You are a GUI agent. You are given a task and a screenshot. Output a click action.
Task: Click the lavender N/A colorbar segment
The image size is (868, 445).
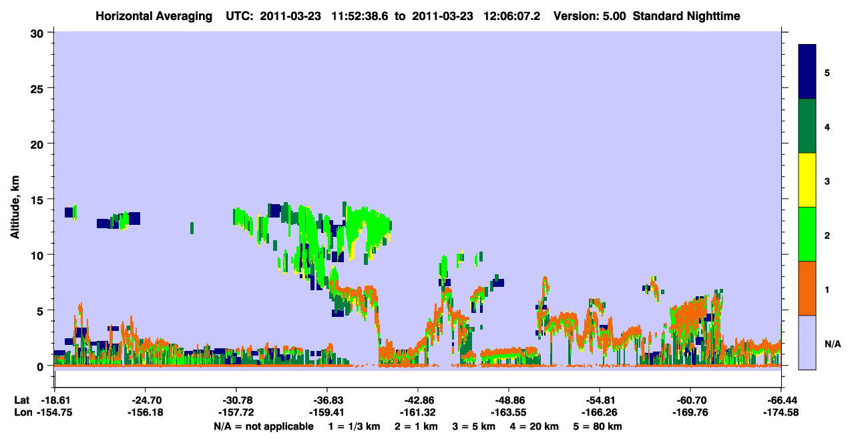point(807,342)
